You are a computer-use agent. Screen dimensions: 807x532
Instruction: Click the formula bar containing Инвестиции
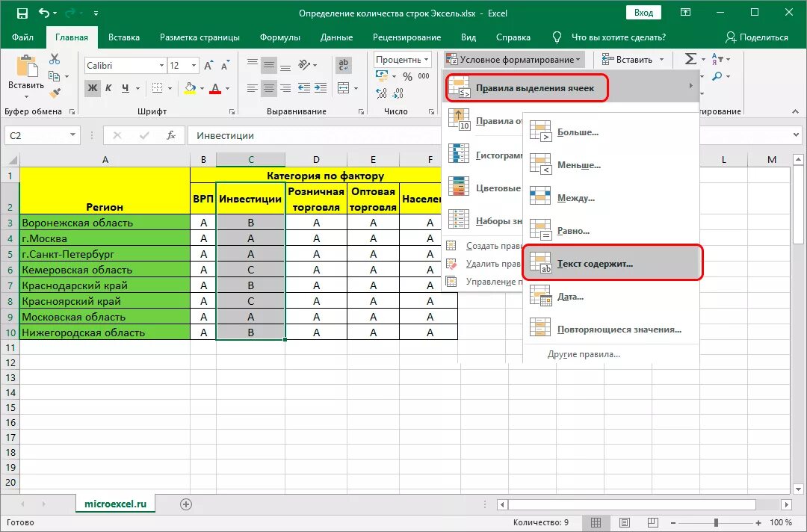coord(488,135)
